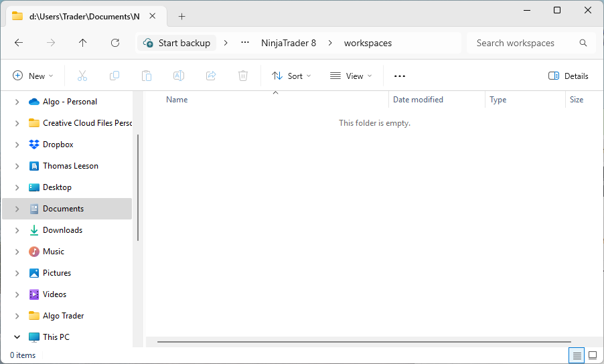Click the navigation pane vertical scrollbar
Screen dimensions: 604x364
pyautogui.click(x=138, y=188)
